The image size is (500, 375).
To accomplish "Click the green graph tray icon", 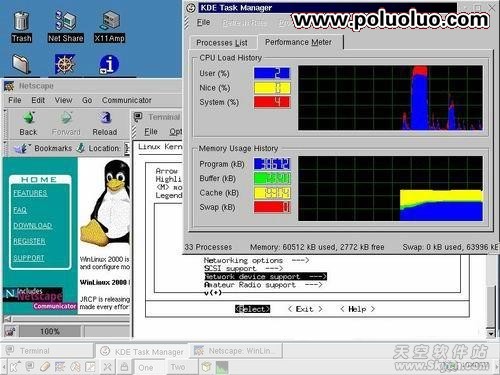I will click(x=222, y=367).
